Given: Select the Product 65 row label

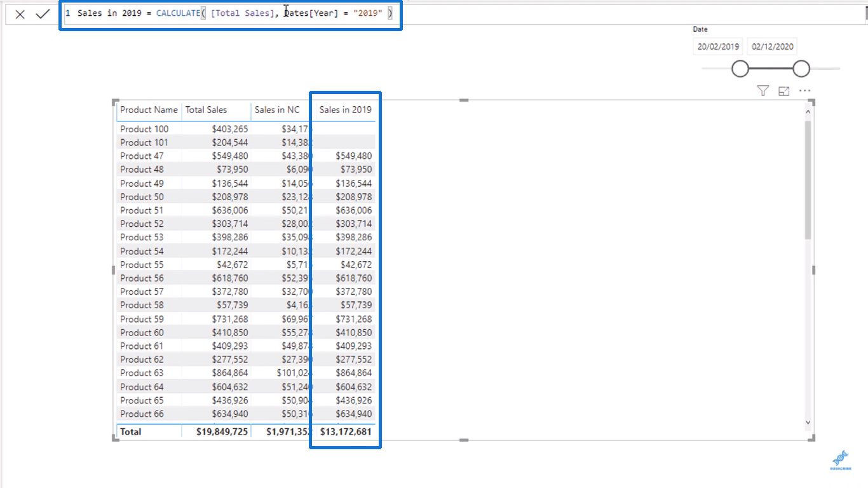Looking at the screenshot, I should (142, 400).
